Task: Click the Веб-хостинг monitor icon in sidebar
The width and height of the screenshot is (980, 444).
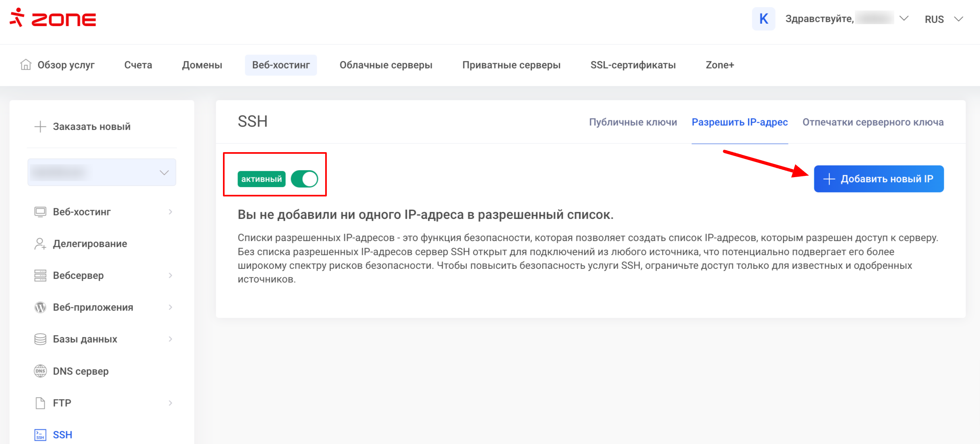Action: click(x=40, y=212)
